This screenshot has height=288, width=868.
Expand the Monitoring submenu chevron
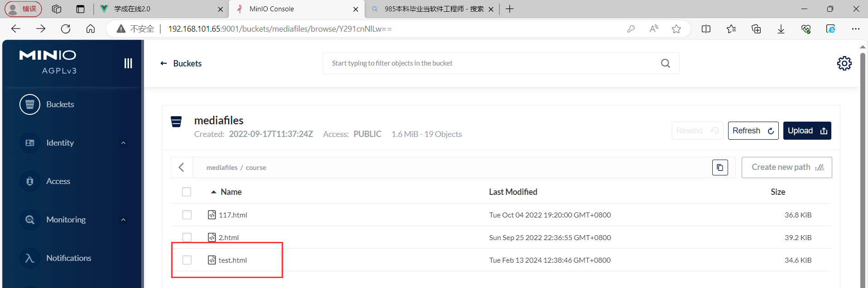(123, 220)
